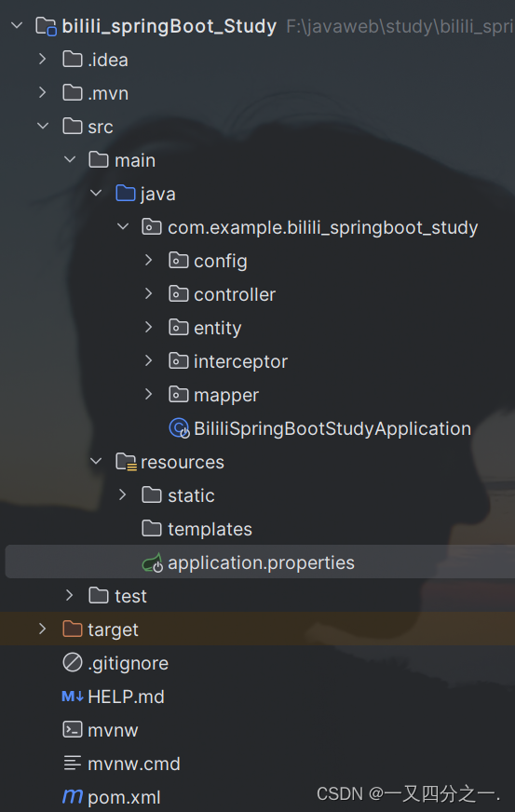Click the Maven icon of pom.xml
Screen dimensions: 515x812
(73, 796)
